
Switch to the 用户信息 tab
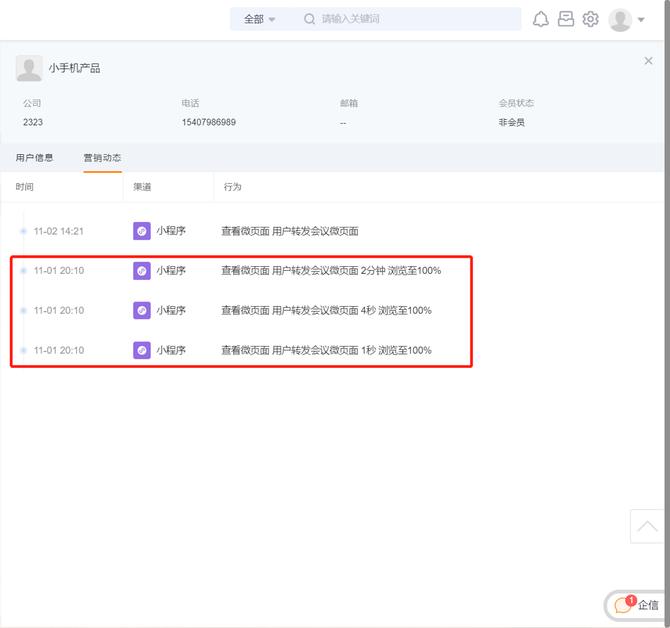pyautogui.click(x=35, y=158)
